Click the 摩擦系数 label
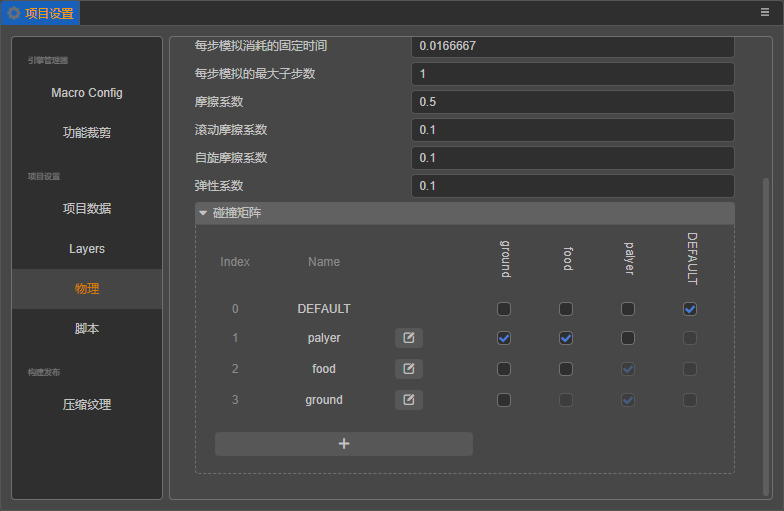The width and height of the screenshot is (784, 511). pos(219,102)
